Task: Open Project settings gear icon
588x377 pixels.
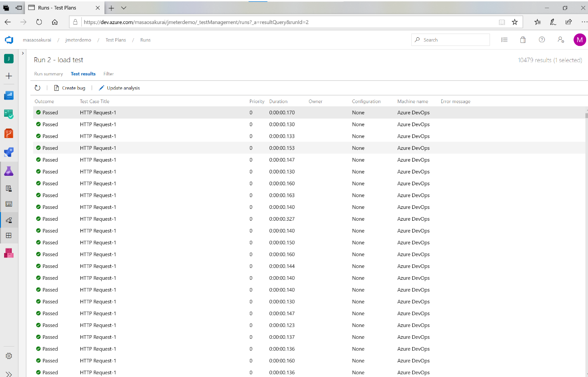Action: coord(9,356)
